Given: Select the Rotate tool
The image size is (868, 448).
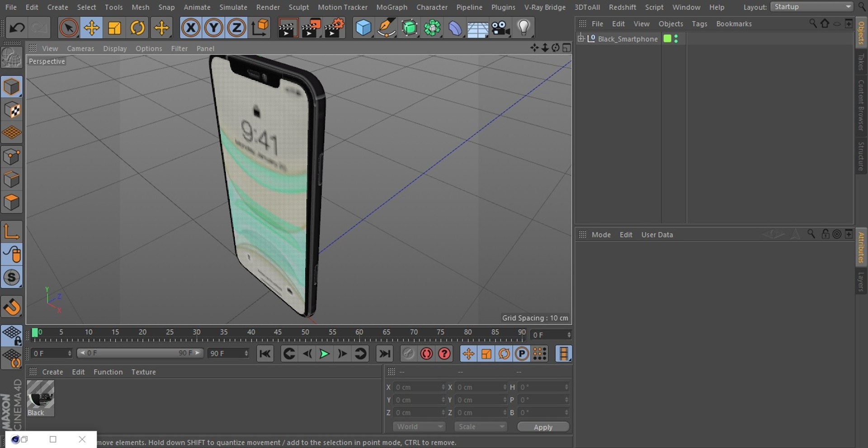Looking at the screenshot, I should click(x=137, y=28).
